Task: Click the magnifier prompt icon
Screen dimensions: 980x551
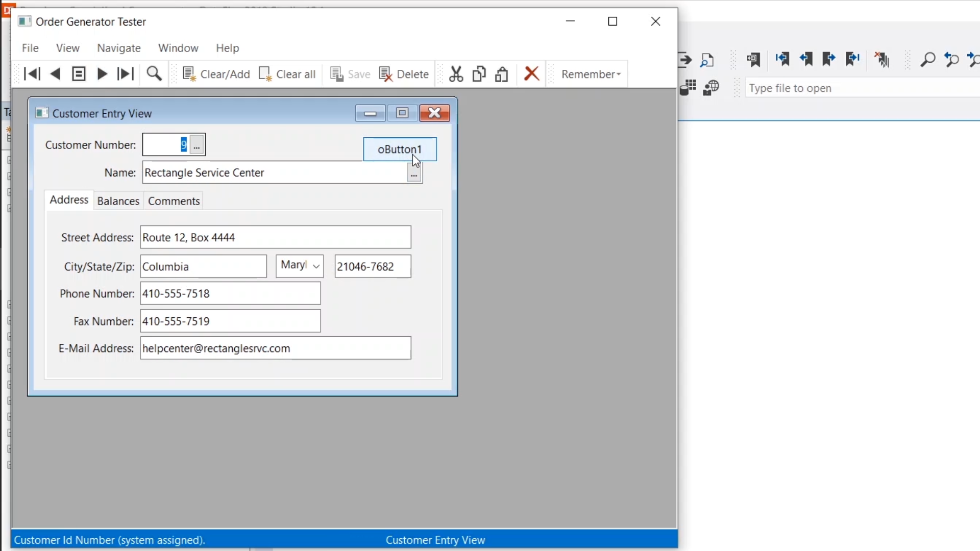Action: [x=154, y=74]
